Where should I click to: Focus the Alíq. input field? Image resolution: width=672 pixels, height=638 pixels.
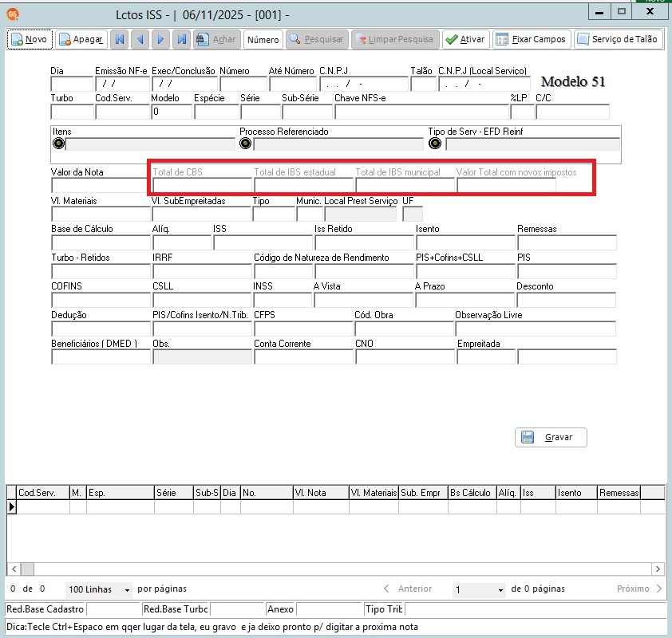[182, 242]
